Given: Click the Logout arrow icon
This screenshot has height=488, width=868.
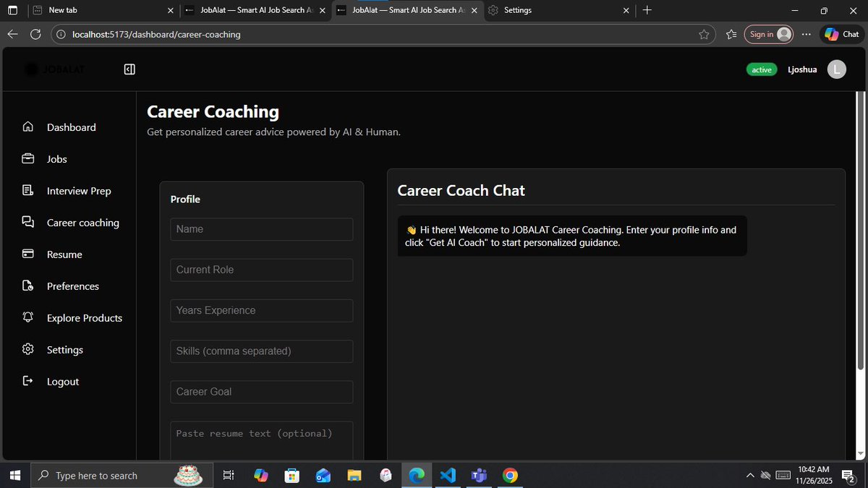Looking at the screenshot, I should coord(28,381).
